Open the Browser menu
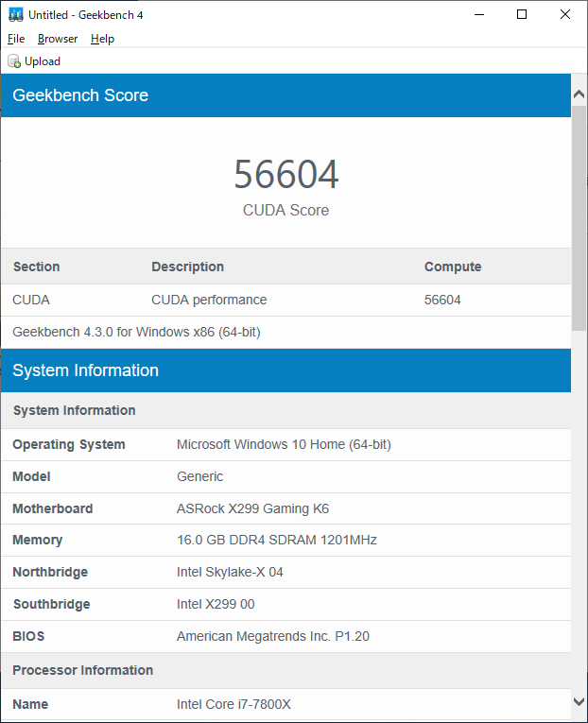Image resolution: width=588 pixels, height=723 pixels. tap(58, 39)
